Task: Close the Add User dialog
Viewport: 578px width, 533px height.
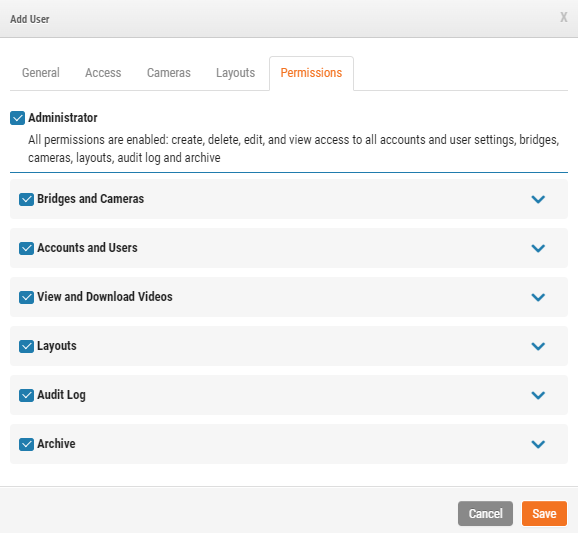Action: 564,17
